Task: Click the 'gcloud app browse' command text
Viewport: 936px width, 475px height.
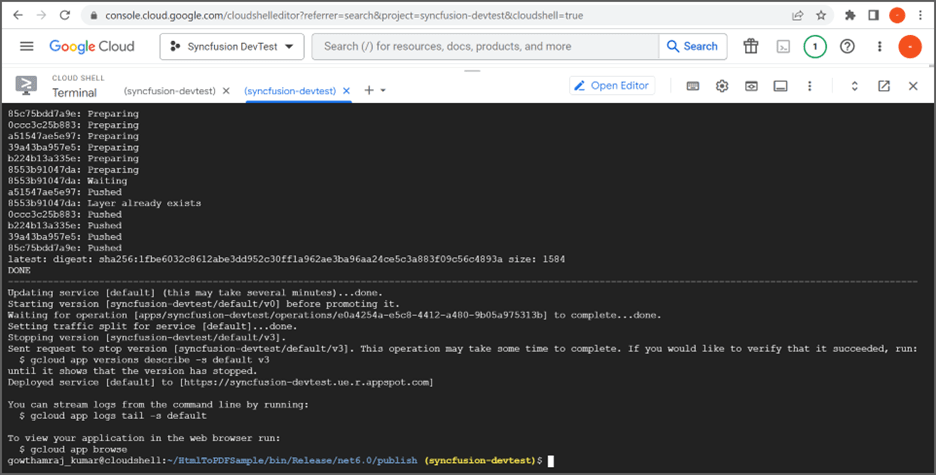Action: pyautogui.click(x=78, y=449)
